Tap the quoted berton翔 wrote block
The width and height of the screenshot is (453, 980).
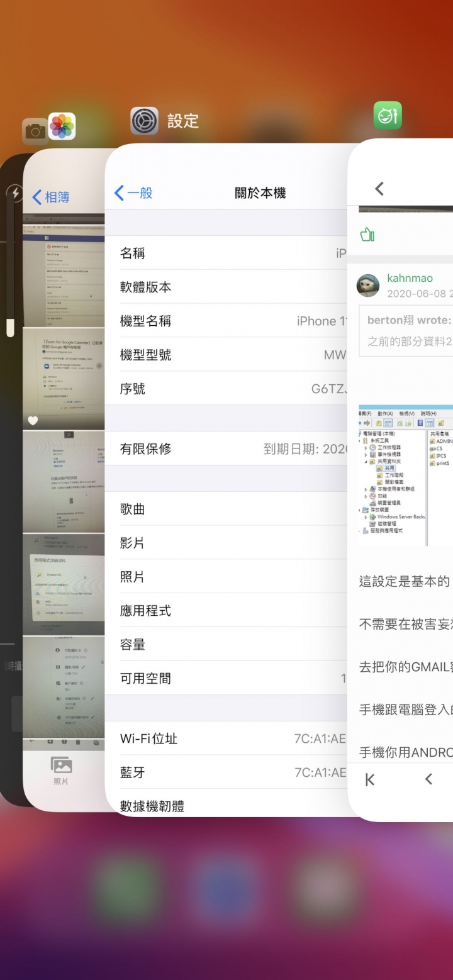tap(406, 331)
